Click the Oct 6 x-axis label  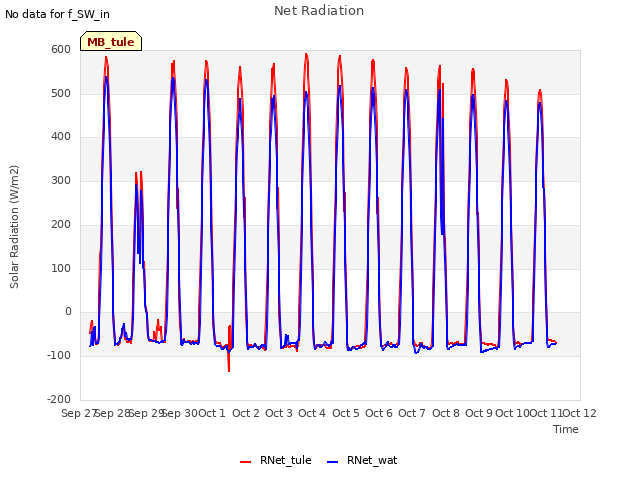(379, 413)
